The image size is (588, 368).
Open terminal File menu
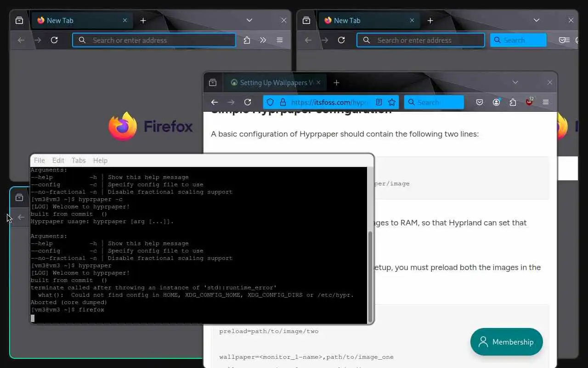pos(40,160)
